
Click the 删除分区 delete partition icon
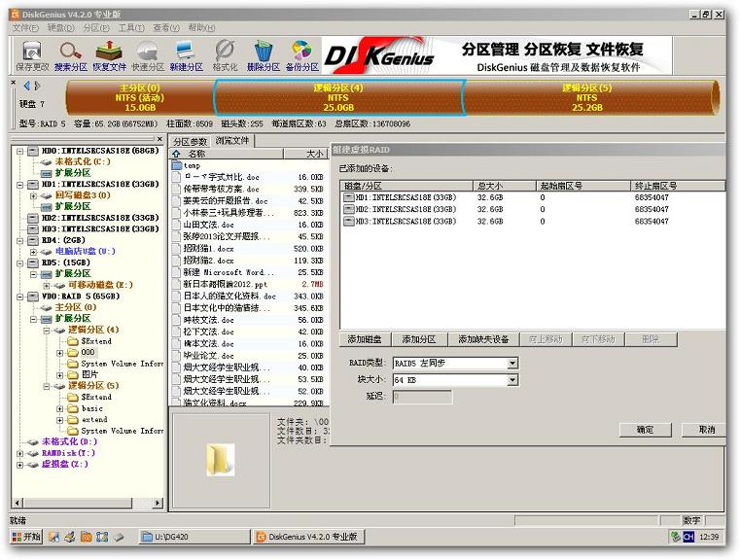point(264,55)
